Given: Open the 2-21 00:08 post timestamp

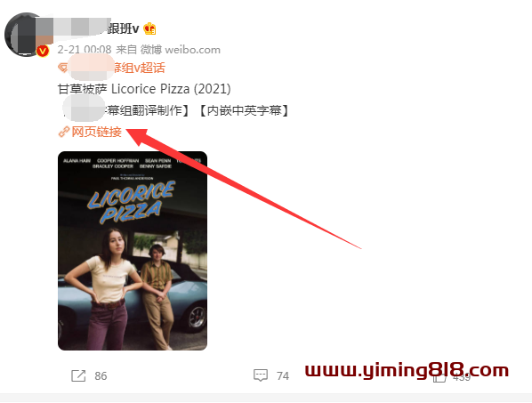Looking at the screenshot, I should pyautogui.click(x=85, y=50).
